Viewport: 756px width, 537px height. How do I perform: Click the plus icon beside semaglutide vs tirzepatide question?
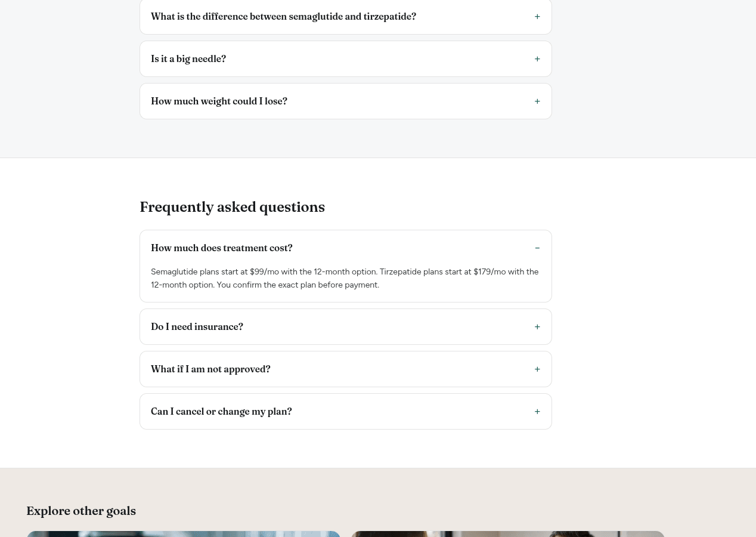tap(537, 17)
